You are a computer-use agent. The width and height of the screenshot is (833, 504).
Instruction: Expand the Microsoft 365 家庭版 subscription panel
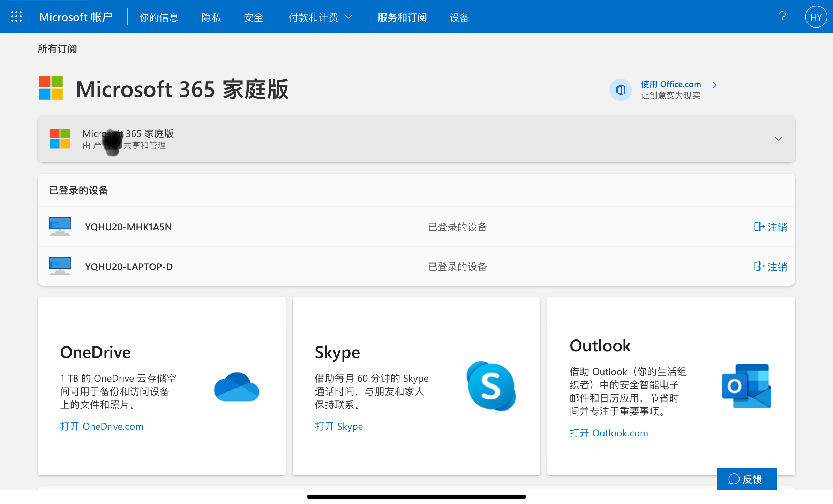tap(778, 139)
